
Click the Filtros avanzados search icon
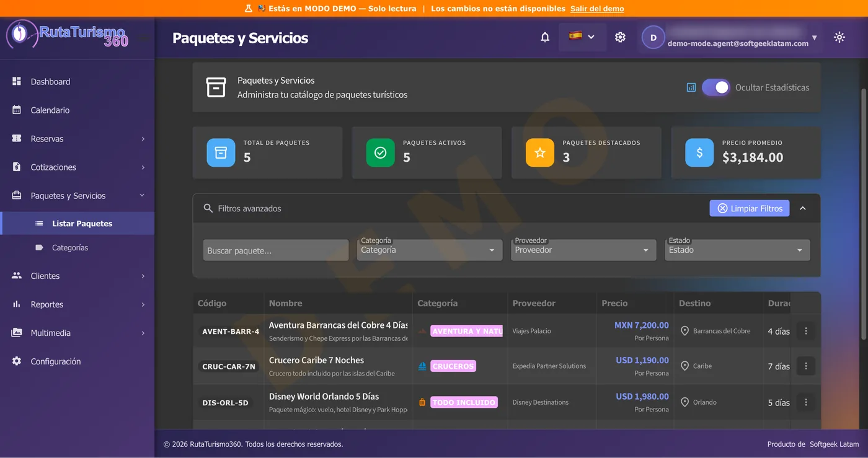208,208
